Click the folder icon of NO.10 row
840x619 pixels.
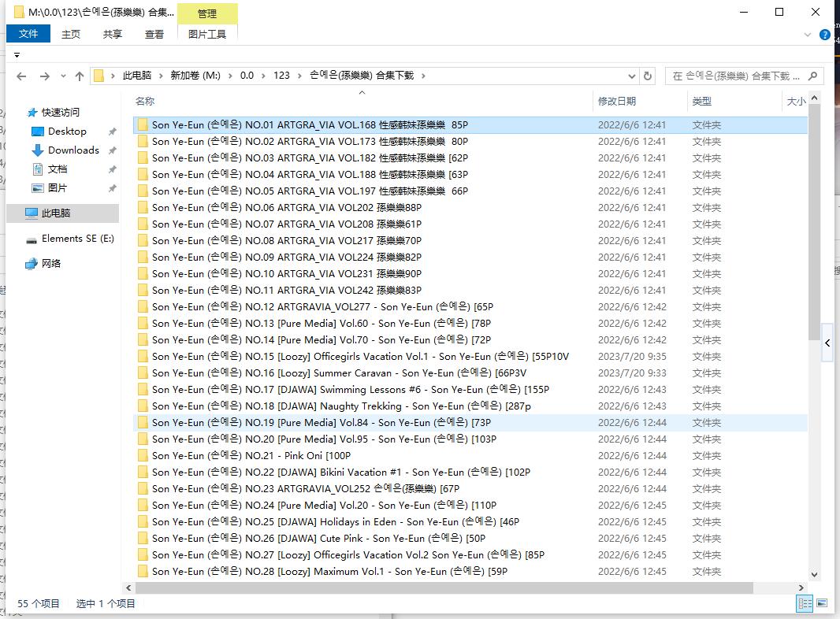click(143, 273)
